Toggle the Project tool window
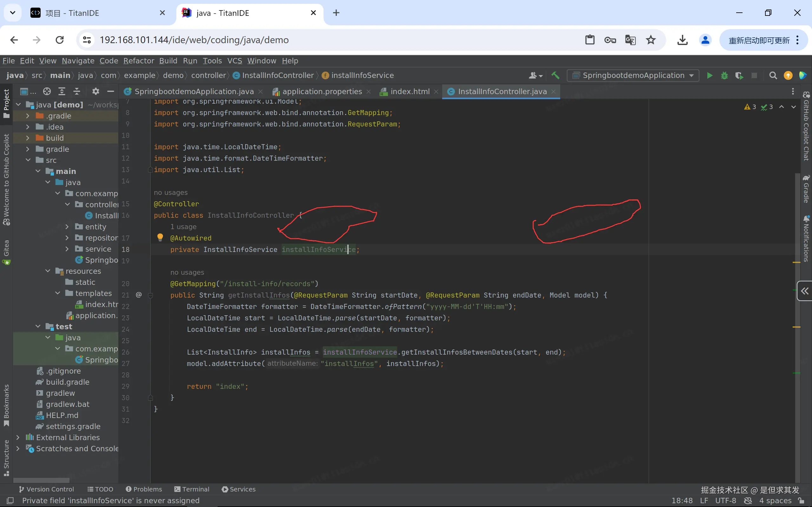Image resolution: width=812 pixels, height=507 pixels. 6,103
